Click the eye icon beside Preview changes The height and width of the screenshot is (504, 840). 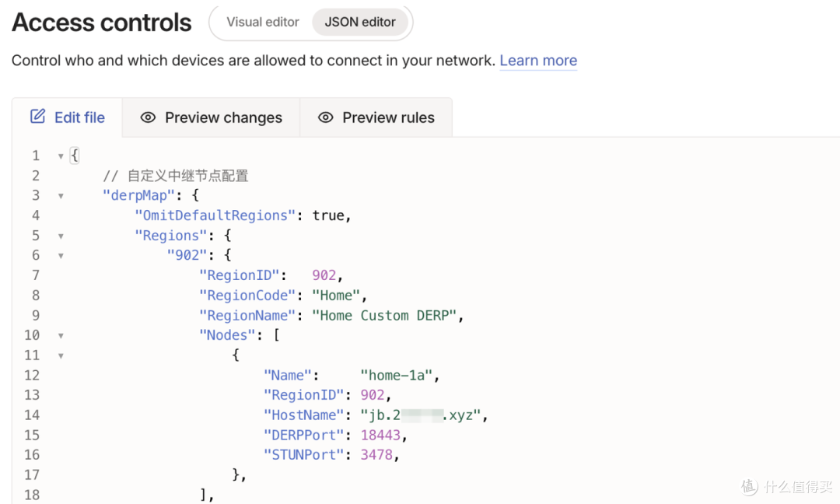[x=148, y=117]
